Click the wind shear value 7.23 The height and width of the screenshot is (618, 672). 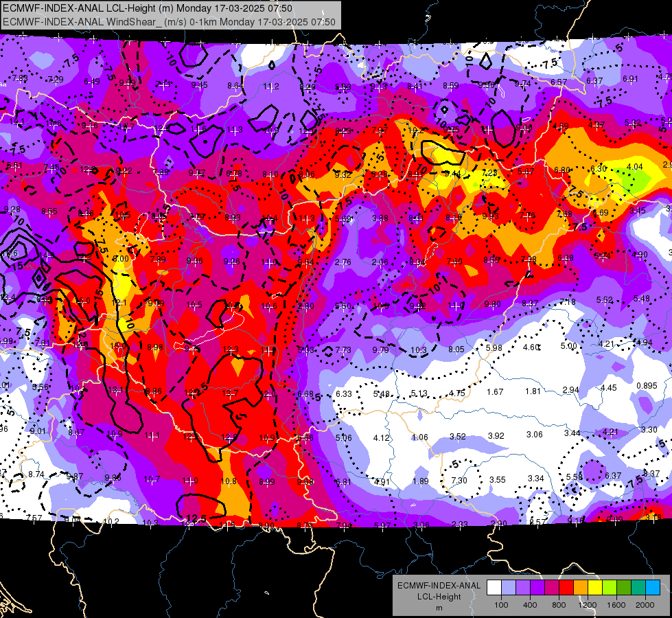(489, 172)
